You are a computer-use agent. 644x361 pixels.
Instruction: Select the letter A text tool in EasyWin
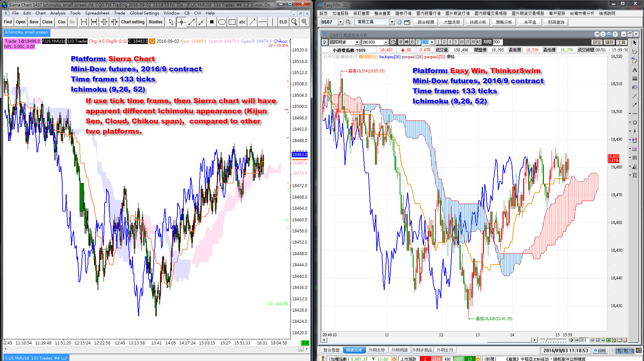click(635, 70)
